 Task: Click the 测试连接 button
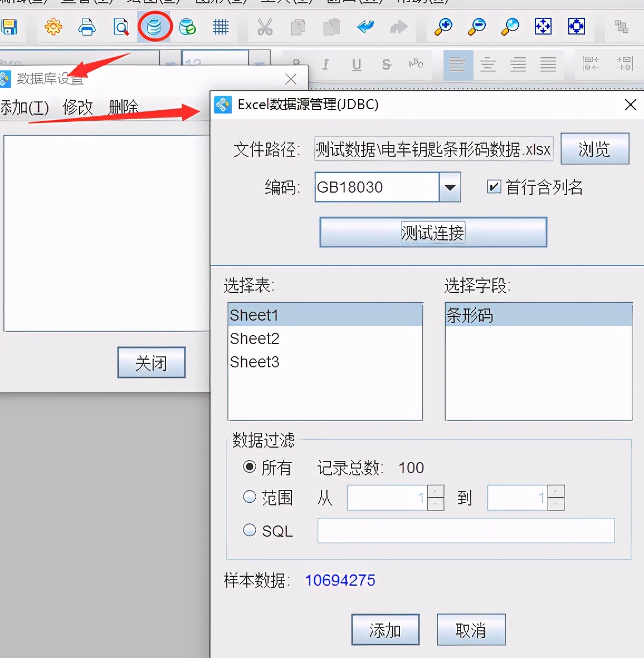tap(433, 232)
